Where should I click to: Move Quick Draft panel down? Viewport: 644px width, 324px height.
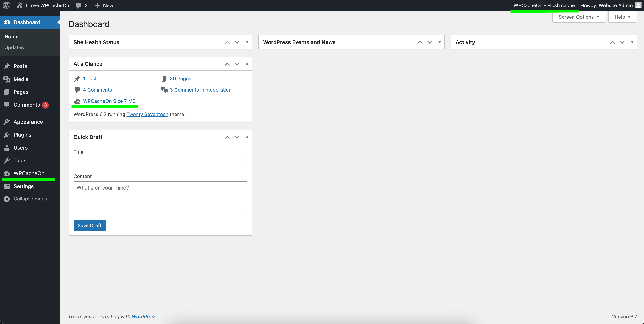click(x=237, y=137)
